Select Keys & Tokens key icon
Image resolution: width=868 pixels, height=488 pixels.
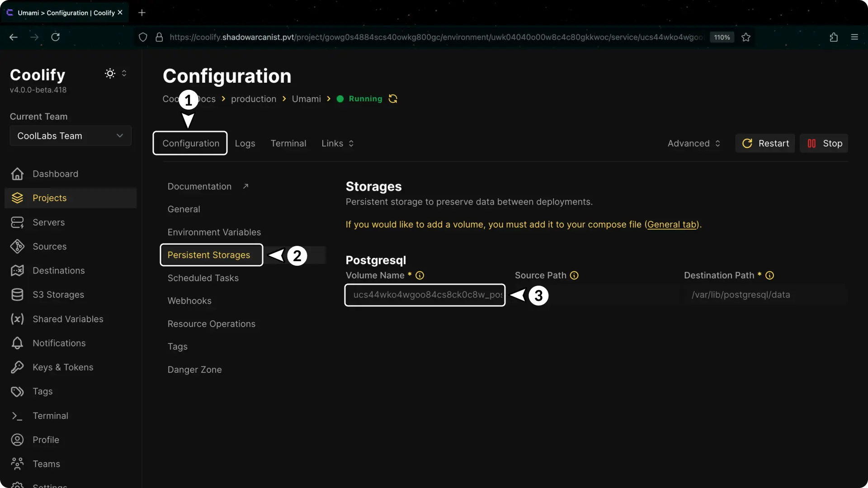coord(17,367)
